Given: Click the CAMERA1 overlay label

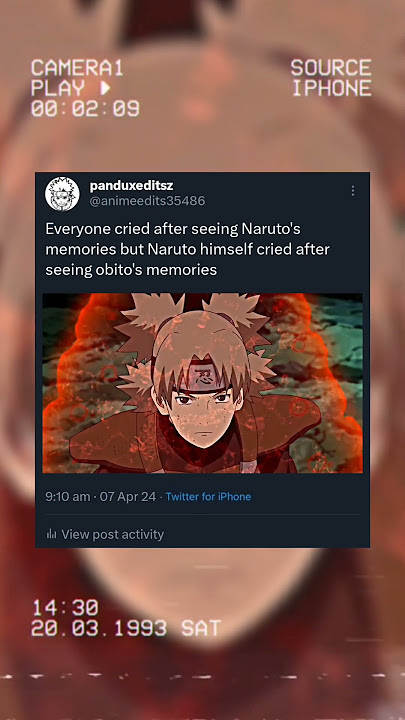Looking at the screenshot, I should 77,68.
